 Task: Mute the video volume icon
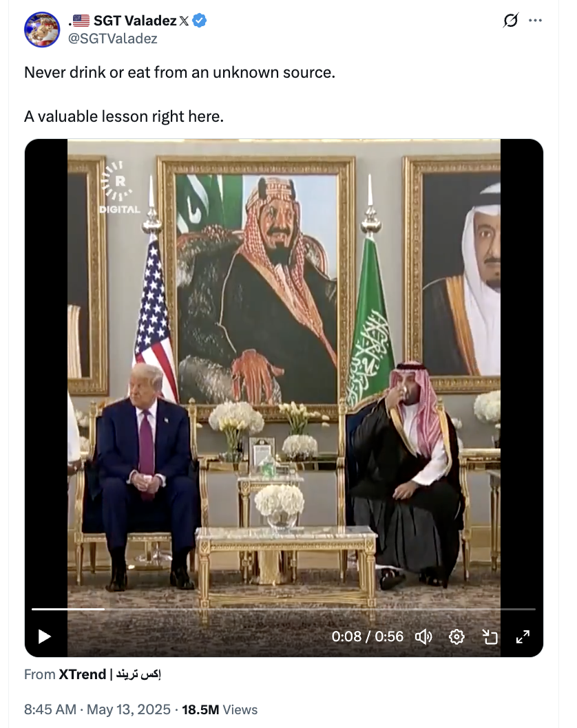[423, 636]
